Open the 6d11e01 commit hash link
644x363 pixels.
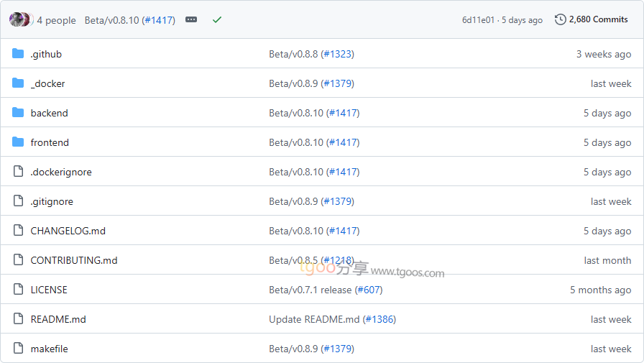(478, 20)
